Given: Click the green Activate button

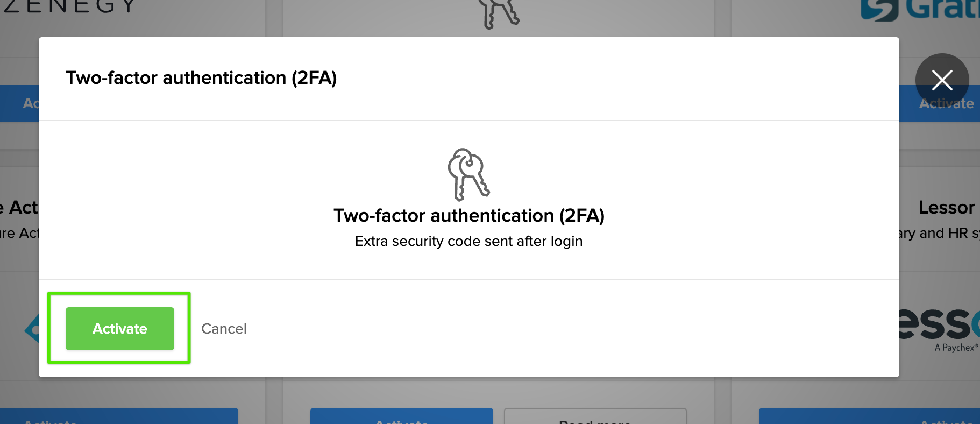Looking at the screenshot, I should (x=120, y=329).
